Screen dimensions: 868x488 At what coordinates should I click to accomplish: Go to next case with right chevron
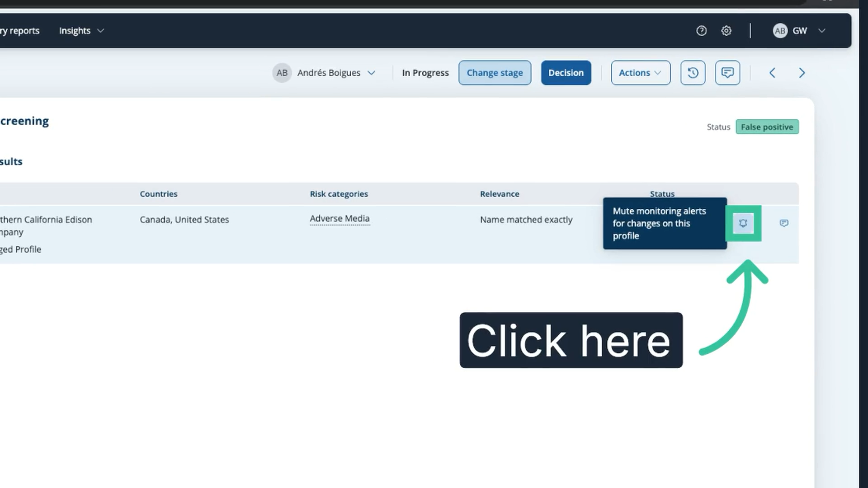tap(802, 73)
